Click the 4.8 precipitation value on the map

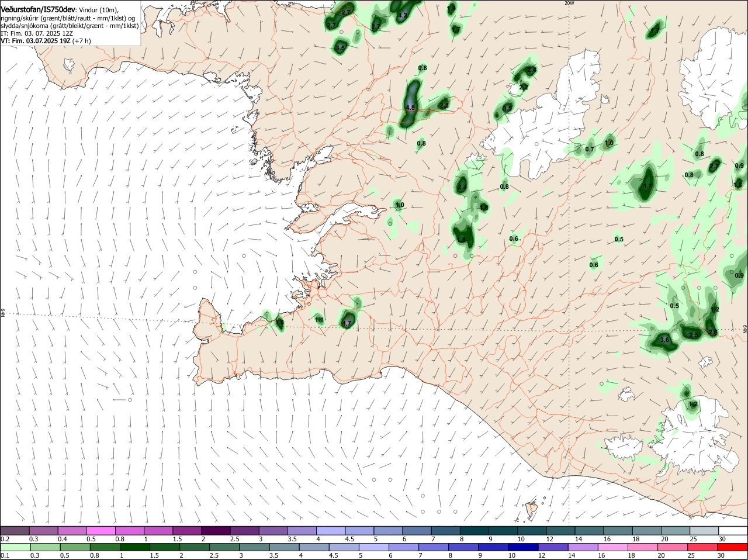point(410,108)
